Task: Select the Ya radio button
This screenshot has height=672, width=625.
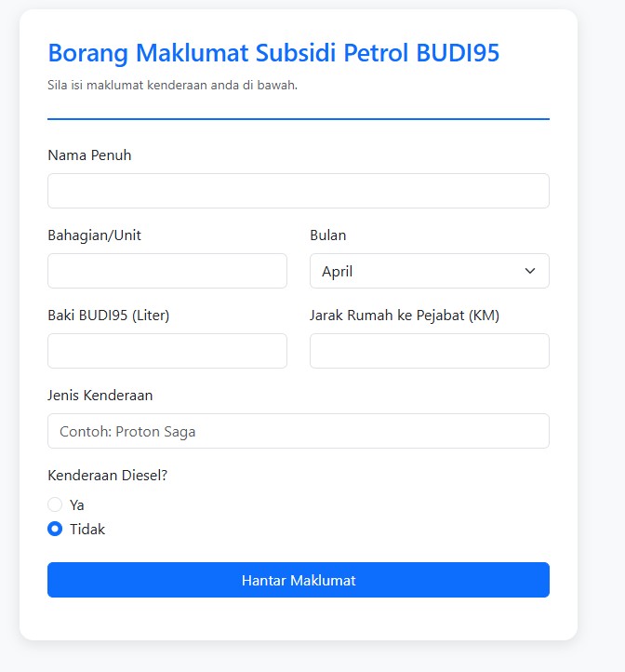Action: pyautogui.click(x=55, y=504)
